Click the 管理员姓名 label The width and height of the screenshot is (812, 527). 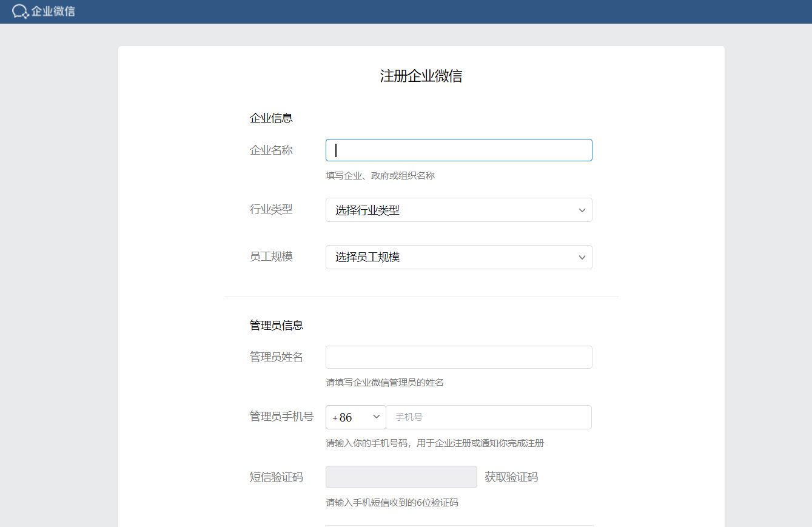click(277, 357)
